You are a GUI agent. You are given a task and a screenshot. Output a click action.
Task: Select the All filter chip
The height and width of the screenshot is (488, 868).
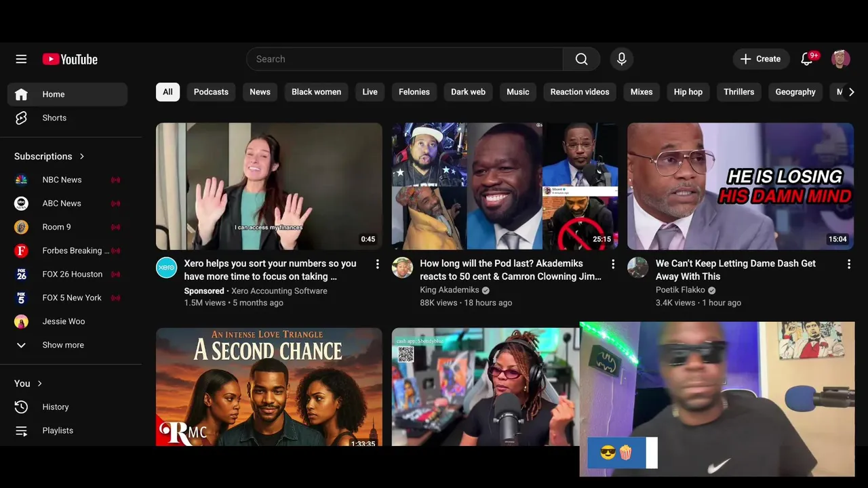(x=167, y=92)
